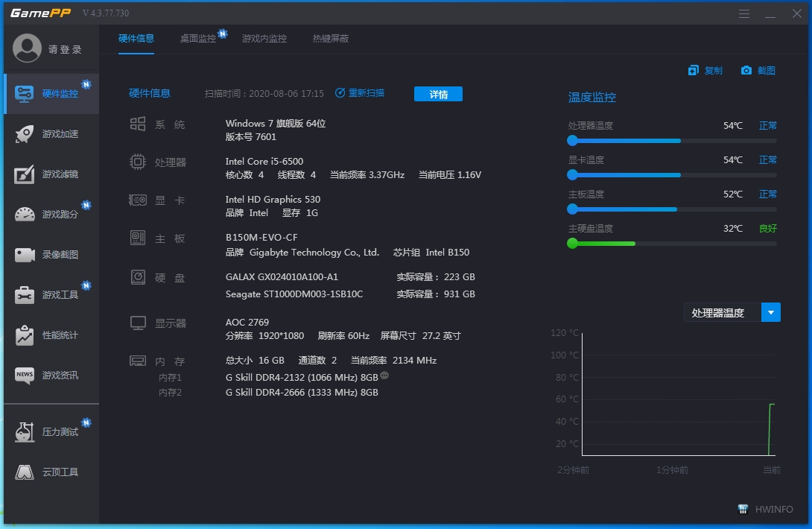Click the 内存 memory icon
The image size is (812, 529).
138,361
